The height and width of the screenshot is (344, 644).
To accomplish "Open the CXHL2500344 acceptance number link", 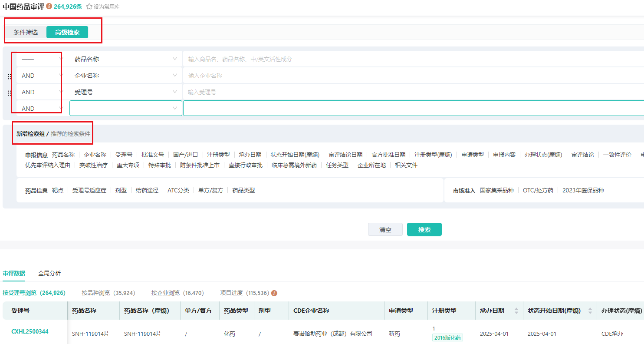I will 30,332.
